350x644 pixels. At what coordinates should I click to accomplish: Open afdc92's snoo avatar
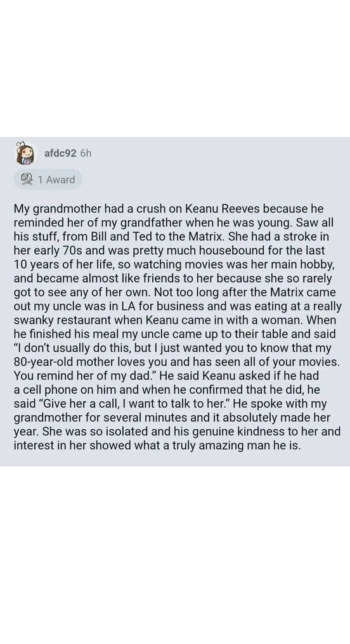tap(24, 154)
